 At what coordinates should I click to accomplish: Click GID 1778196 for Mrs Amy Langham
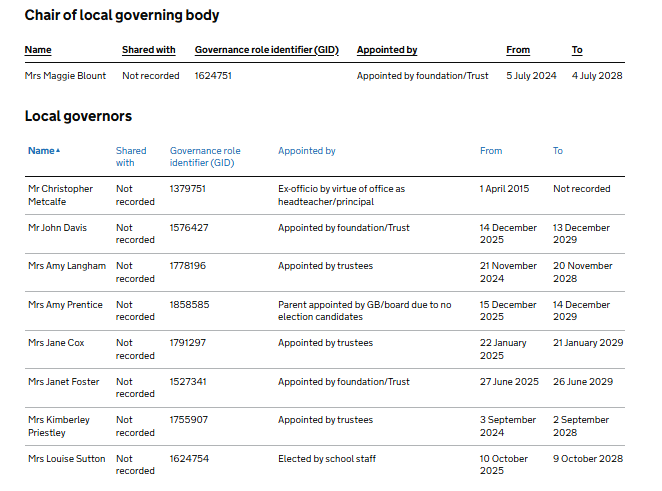(x=188, y=266)
